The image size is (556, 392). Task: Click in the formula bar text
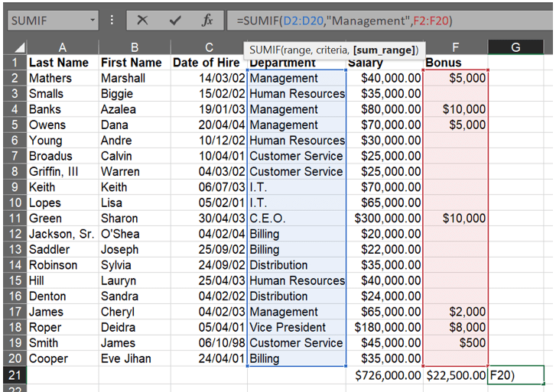pyautogui.click(x=382, y=20)
